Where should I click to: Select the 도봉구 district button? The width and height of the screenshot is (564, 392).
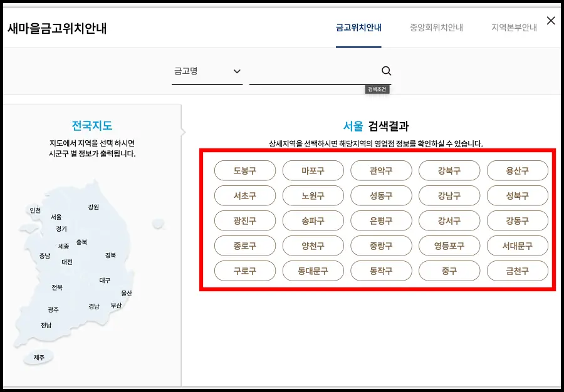(245, 171)
